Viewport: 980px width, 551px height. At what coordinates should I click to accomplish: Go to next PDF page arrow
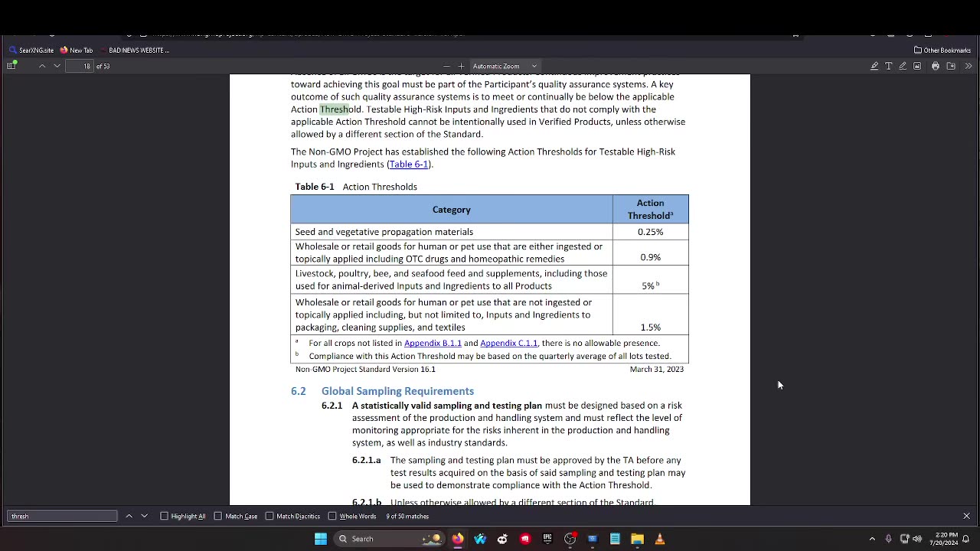(x=57, y=66)
